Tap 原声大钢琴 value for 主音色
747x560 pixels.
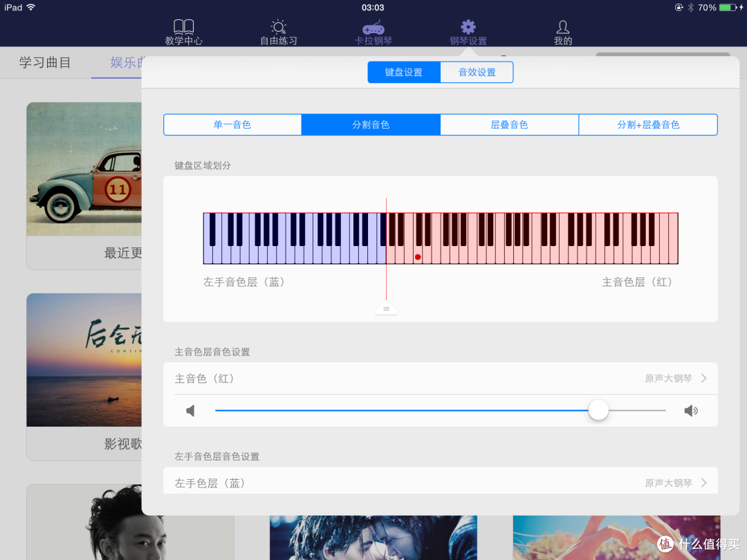[668, 379]
